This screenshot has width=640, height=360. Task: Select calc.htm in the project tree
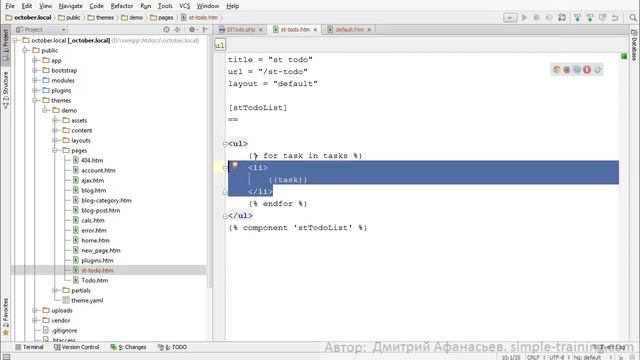click(93, 220)
